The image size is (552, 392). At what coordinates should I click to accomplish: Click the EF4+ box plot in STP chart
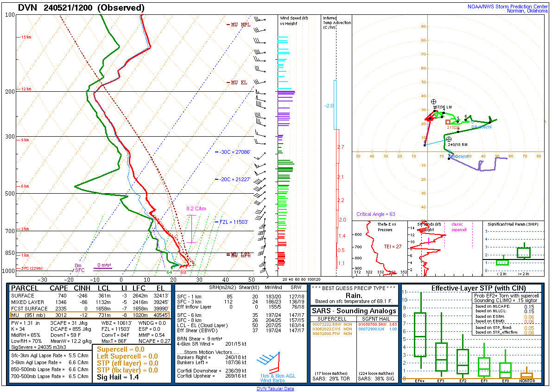(x=420, y=335)
